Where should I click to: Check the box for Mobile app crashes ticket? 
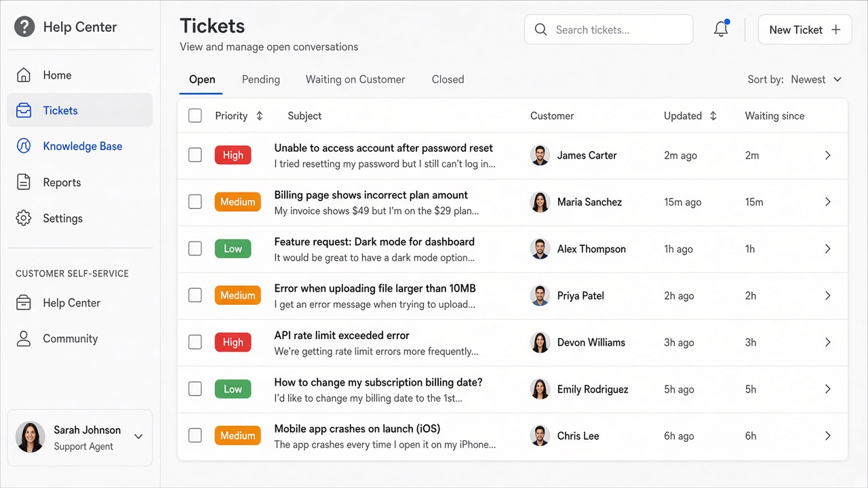[195, 436]
